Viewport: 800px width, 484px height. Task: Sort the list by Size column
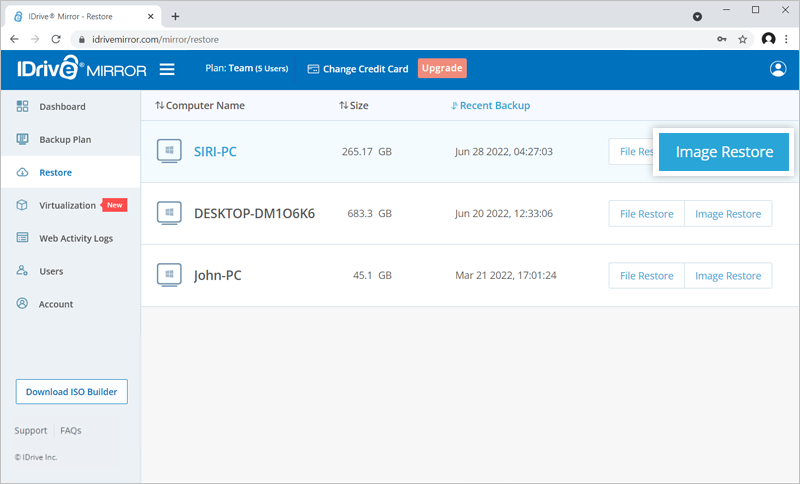[x=354, y=106]
